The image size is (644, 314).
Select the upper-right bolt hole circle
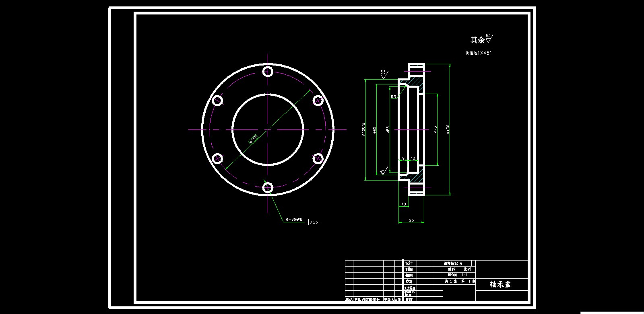318,101
